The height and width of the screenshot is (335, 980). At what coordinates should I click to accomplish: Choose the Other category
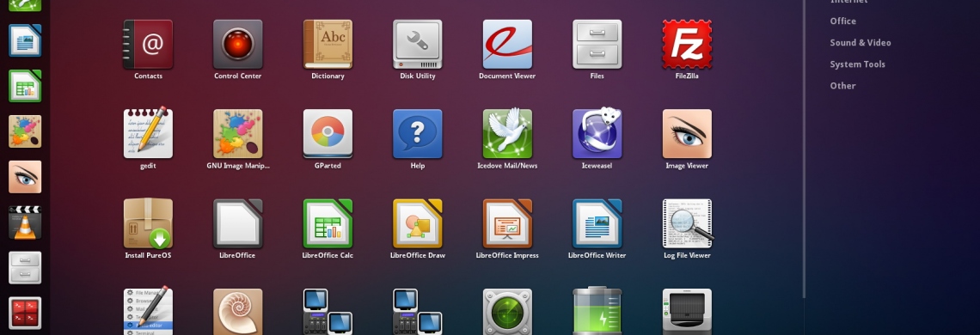click(x=842, y=86)
